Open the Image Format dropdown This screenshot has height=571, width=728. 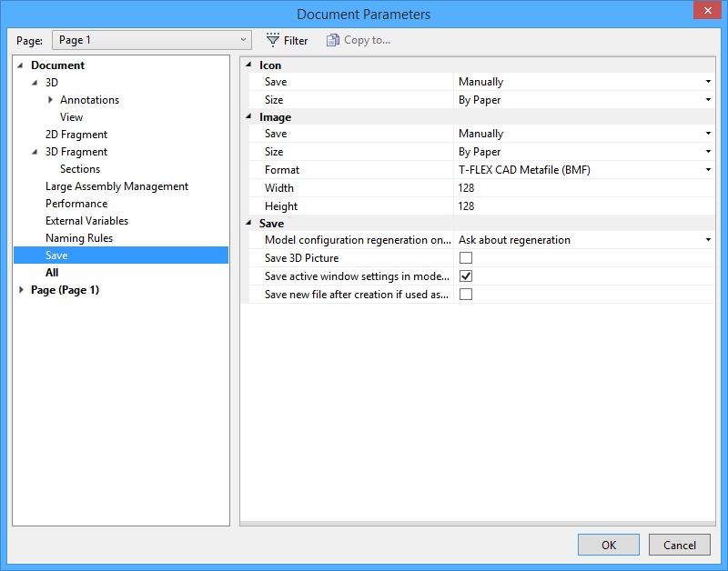pyautogui.click(x=708, y=170)
